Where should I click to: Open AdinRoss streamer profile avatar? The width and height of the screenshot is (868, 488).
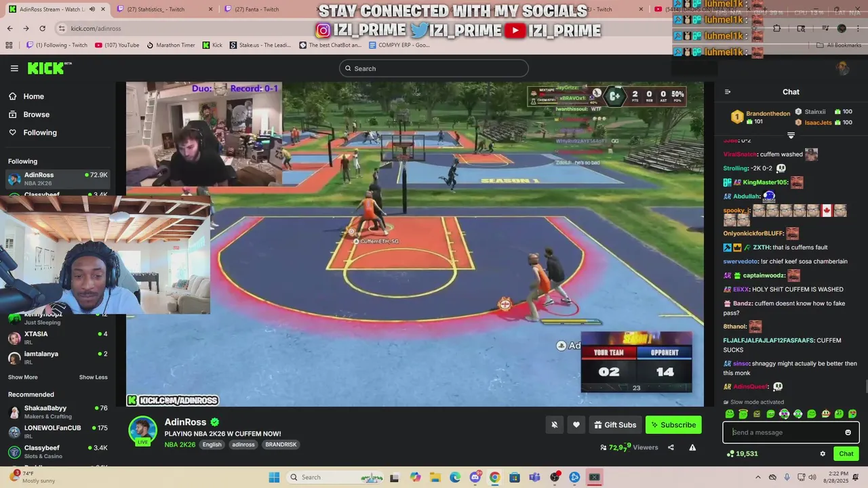tap(142, 431)
